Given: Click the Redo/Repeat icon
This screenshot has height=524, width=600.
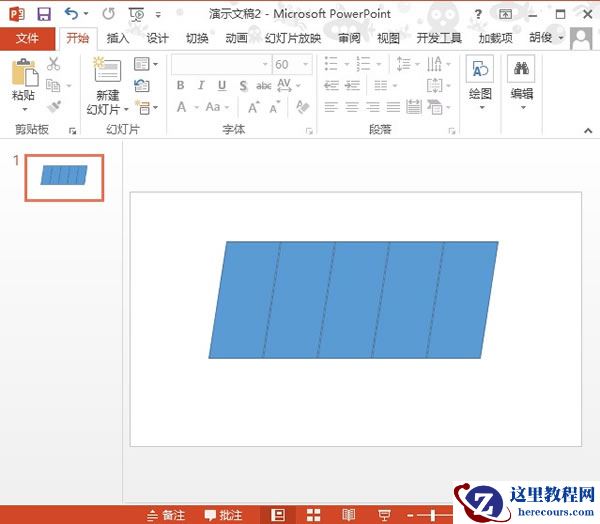Looking at the screenshot, I should click(x=109, y=14).
